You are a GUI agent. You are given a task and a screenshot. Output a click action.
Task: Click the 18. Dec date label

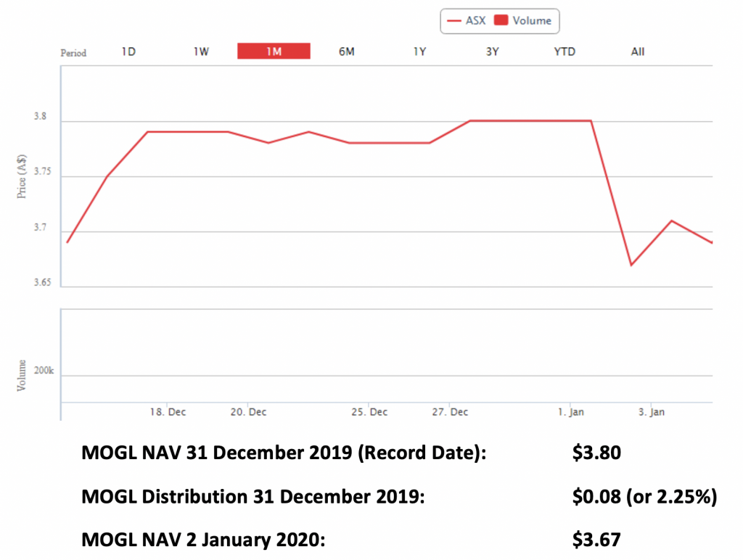coord(168,412)
